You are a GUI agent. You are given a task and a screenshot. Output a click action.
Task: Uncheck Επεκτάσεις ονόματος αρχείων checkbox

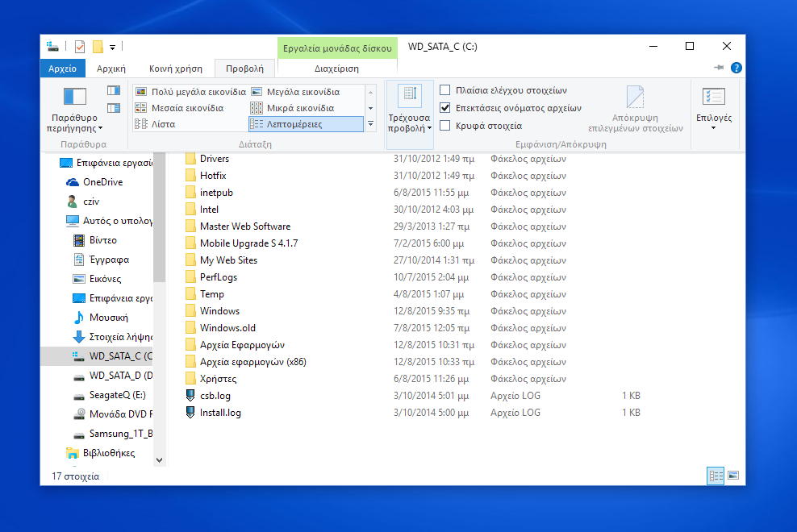tap(445, 108)
